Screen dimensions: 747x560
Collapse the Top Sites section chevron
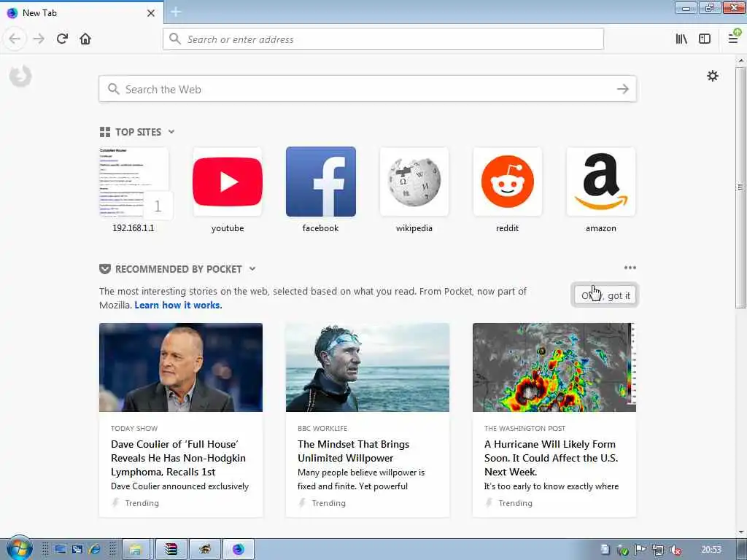[171, 131]
